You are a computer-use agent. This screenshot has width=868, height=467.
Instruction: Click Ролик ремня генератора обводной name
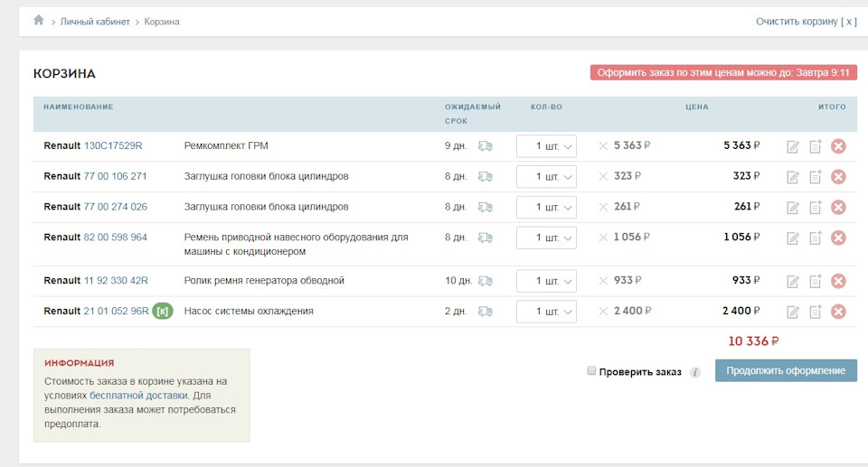tap(264, 281)
